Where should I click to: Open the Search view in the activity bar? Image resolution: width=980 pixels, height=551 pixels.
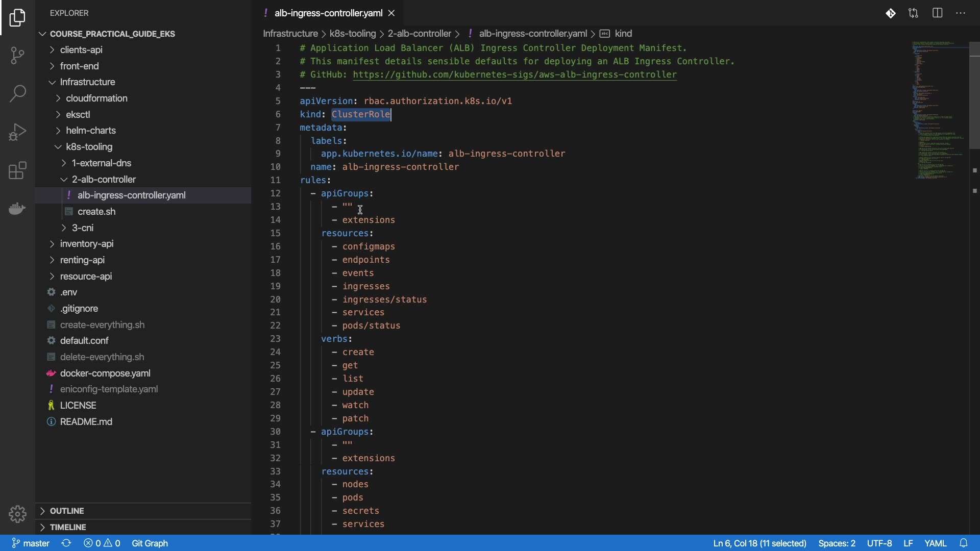point(17,93)
